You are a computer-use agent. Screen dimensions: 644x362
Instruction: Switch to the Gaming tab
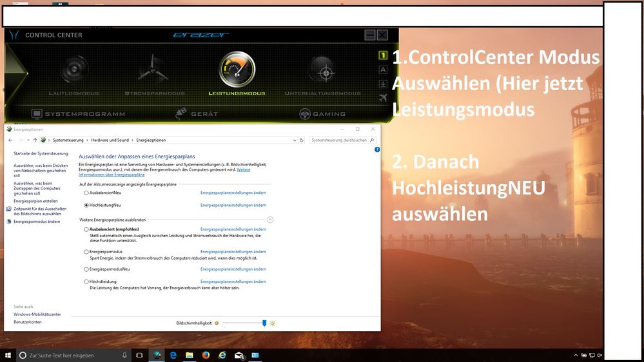(x=322, y=114)
